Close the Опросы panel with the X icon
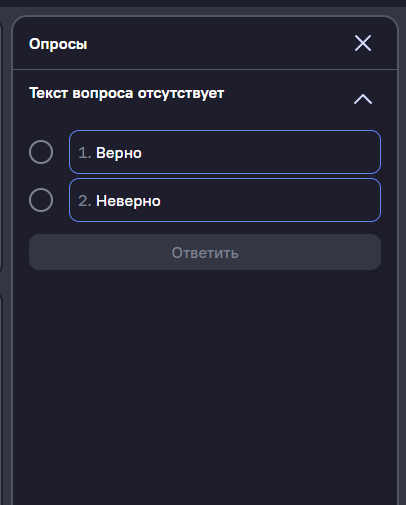This screenshot has height=505, width=406. pos(363,43)
